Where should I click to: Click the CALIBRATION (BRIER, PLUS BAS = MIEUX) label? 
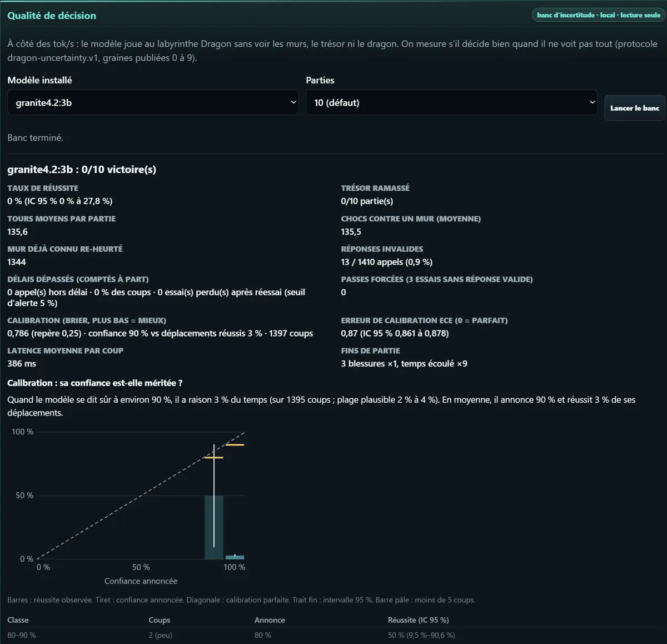tap(87, 320)
